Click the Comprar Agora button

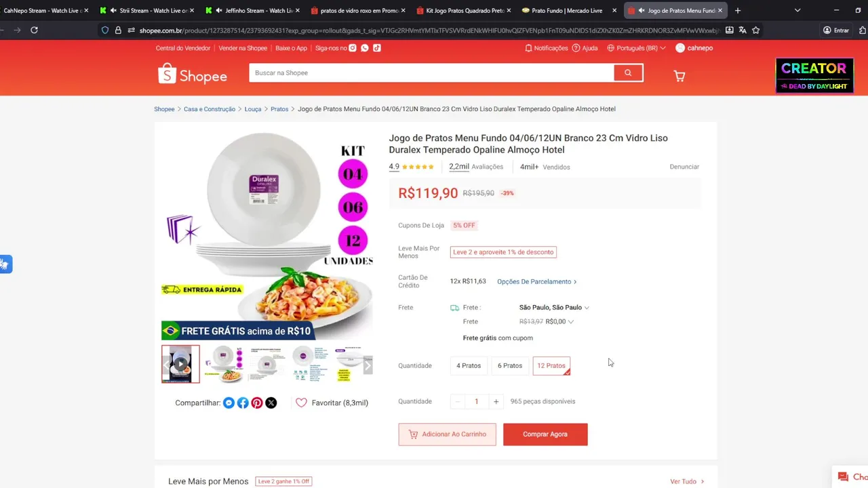(545, 434)
